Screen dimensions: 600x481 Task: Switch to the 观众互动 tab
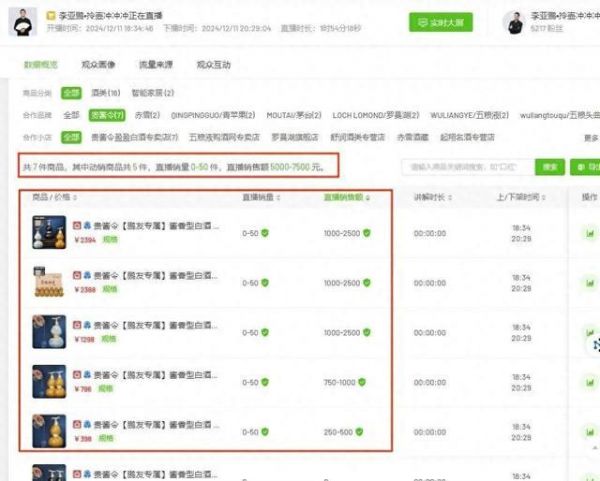point(213,64)
